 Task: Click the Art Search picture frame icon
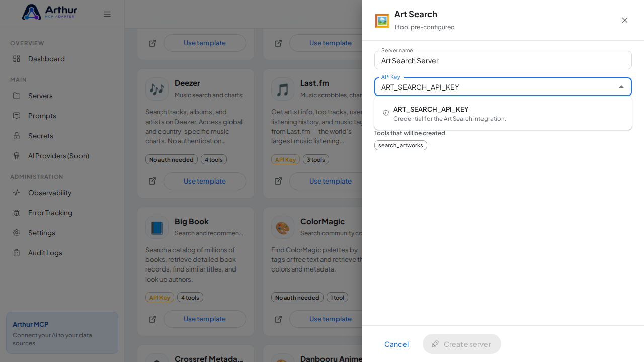[x=382, y=21]
